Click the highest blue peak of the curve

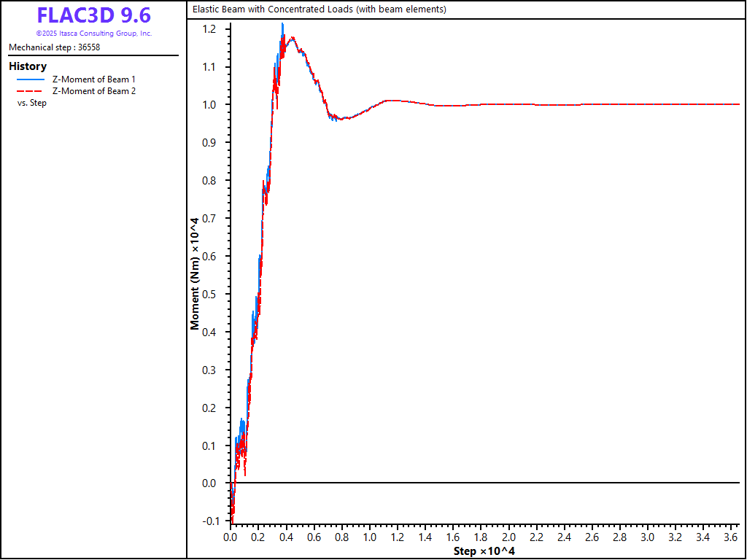click(282, 25)
